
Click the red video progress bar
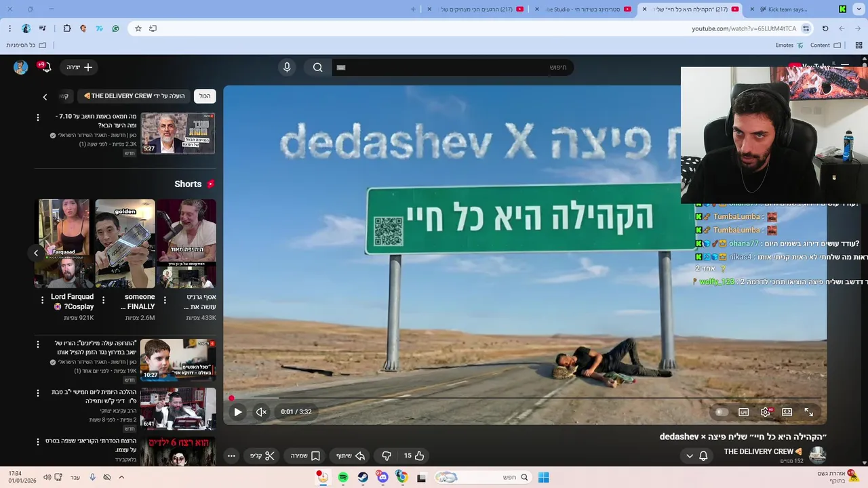point(525,398)
